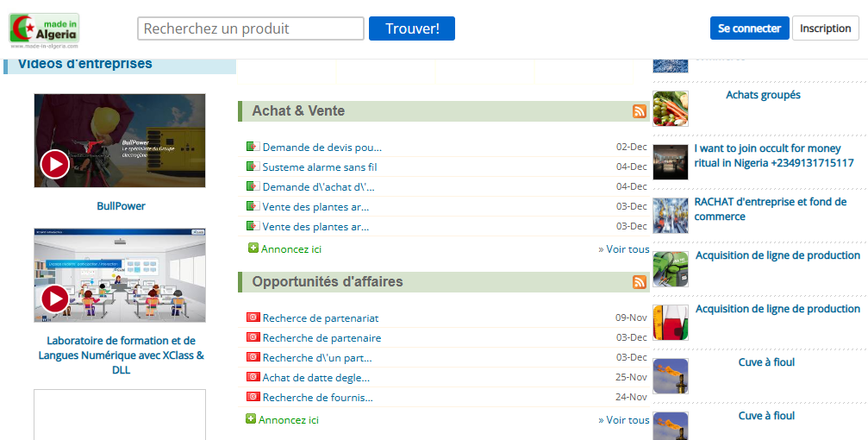This screenshot has width=868, height=440.
Task: Open the Achats groupés link
Action: point(763,95)
